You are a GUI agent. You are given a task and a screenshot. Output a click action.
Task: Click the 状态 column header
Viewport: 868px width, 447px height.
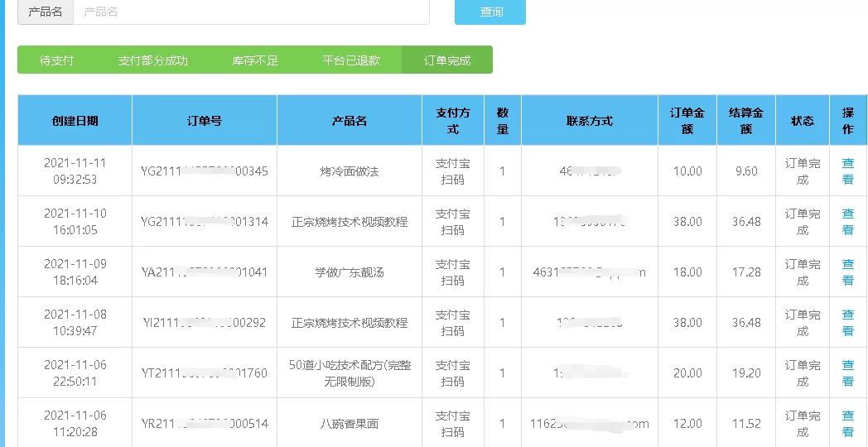click(x=802, y=121)
